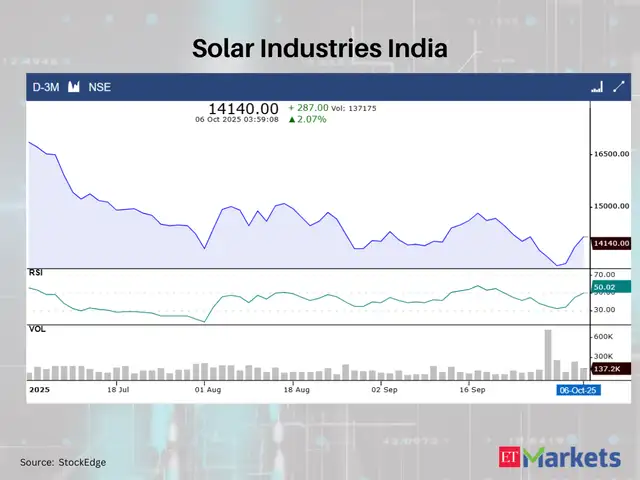Change the NSE exchange selection

[100, 87]
